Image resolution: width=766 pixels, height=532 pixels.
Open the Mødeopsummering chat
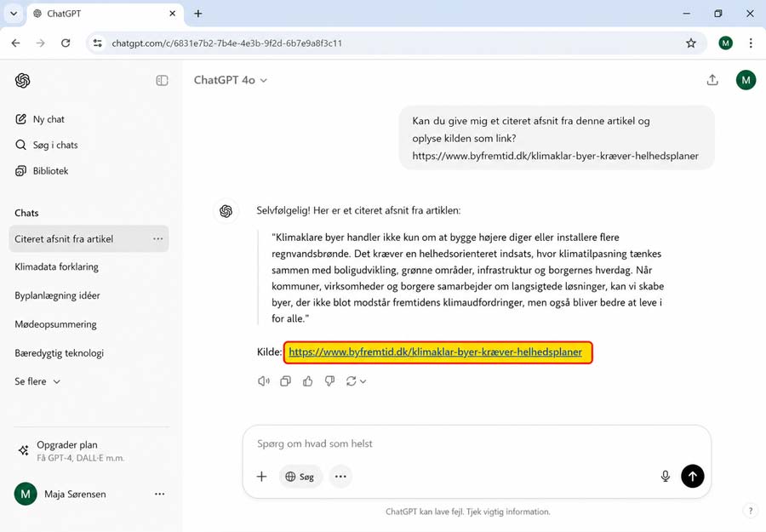pos(55,324)
